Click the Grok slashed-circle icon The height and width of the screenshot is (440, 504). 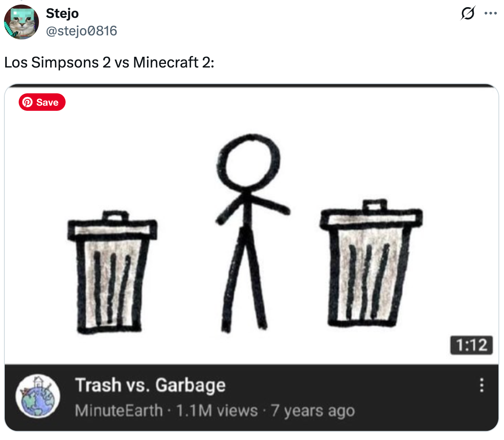click(468, 14)
